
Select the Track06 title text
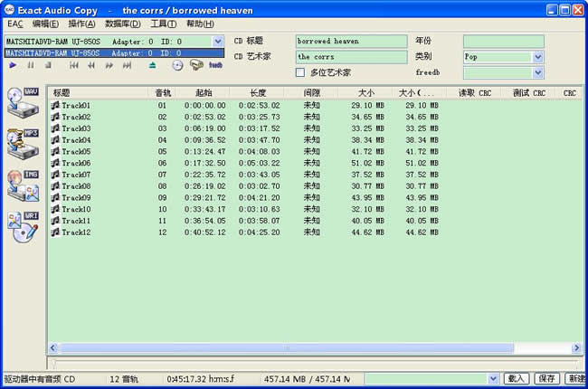click(x=76, y=163)
